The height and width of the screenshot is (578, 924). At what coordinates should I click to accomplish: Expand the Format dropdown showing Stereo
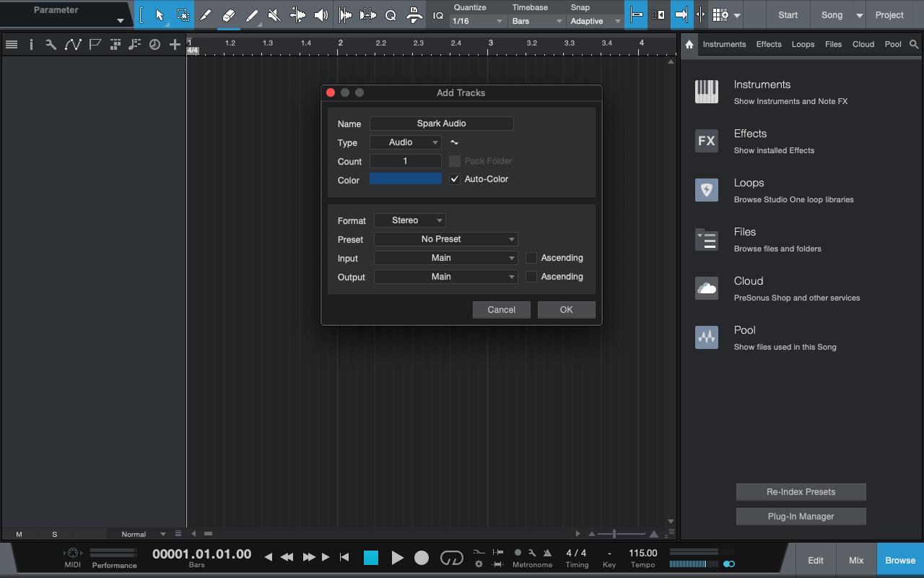click(x=409, y=220)
